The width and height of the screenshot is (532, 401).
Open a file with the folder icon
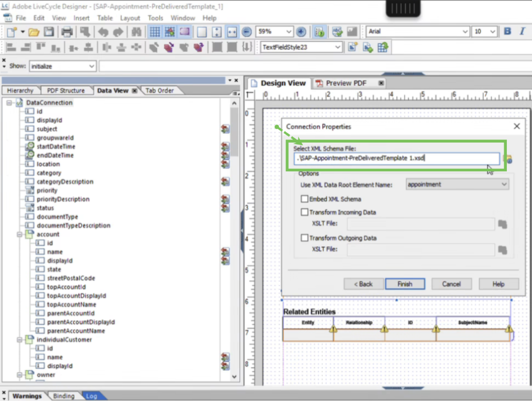[x=34, y=32]
